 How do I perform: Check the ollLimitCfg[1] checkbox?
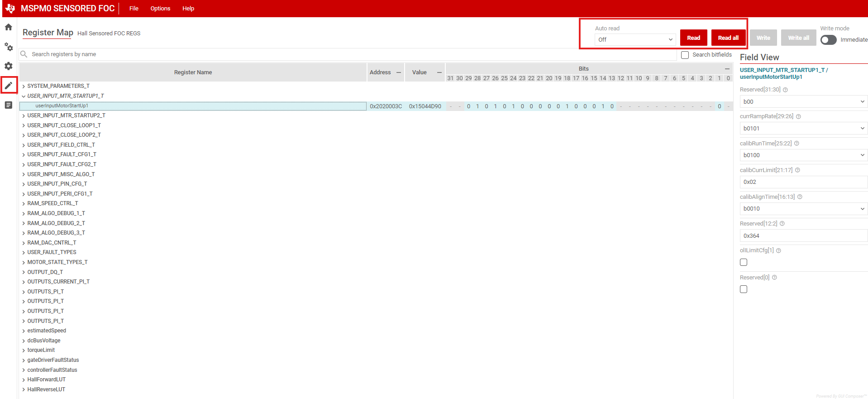[x=744, y=262]
